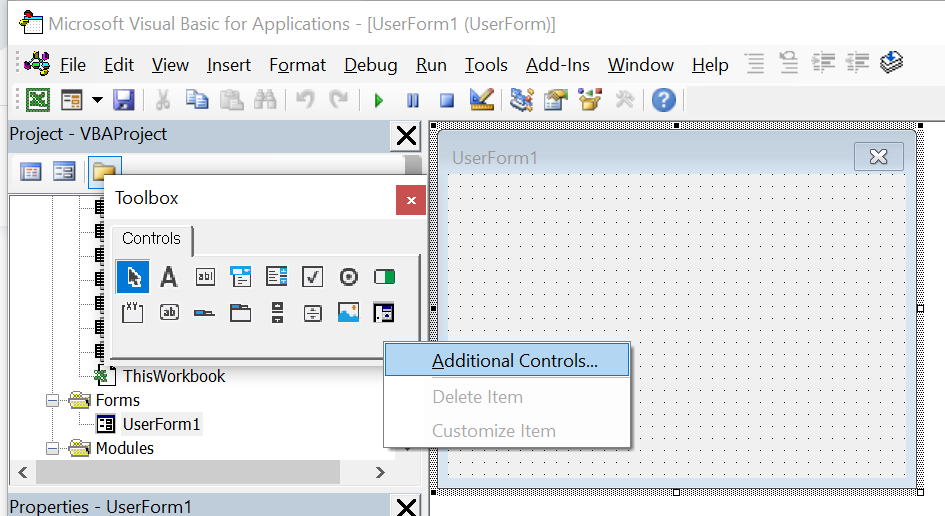The height and width of the screenshot is (516, 945).
Task: Open Find with binoculars icon
Action: (x=265, y=99)
